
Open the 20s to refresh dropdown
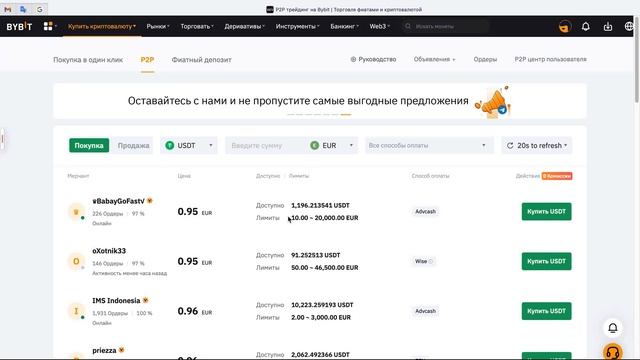tap(537, 145)
